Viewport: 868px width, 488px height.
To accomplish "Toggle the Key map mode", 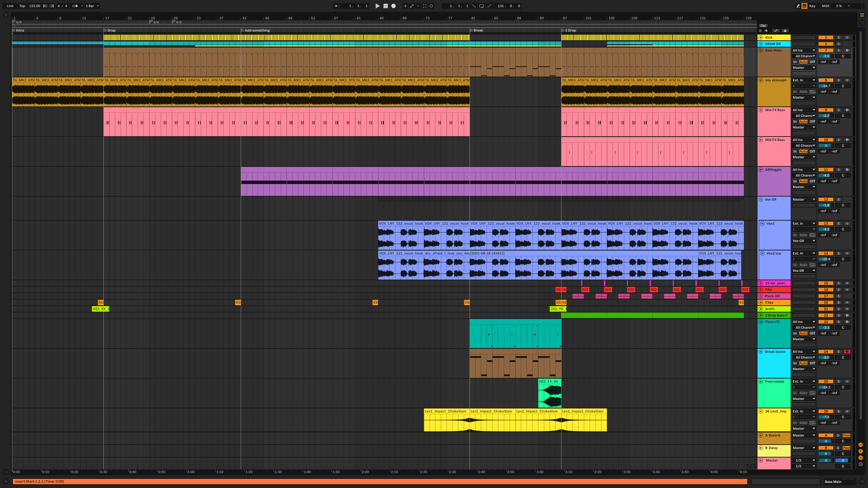I will pos(812,6).
